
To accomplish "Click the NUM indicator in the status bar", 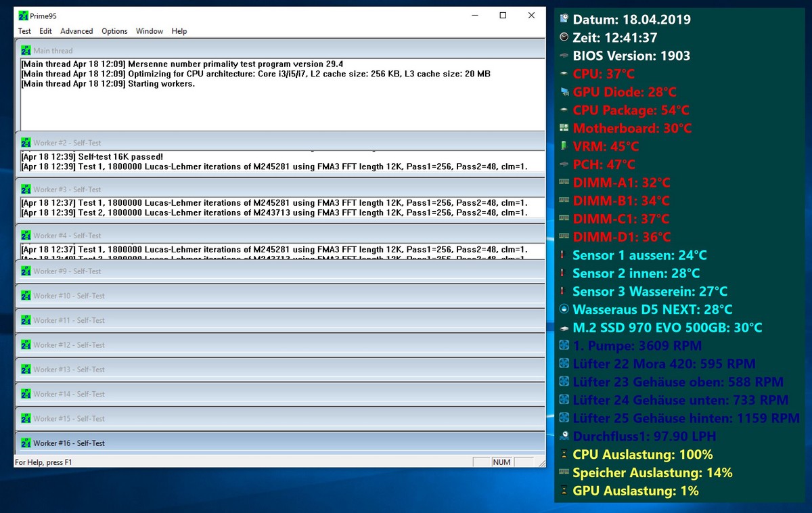I will point(501,462).
